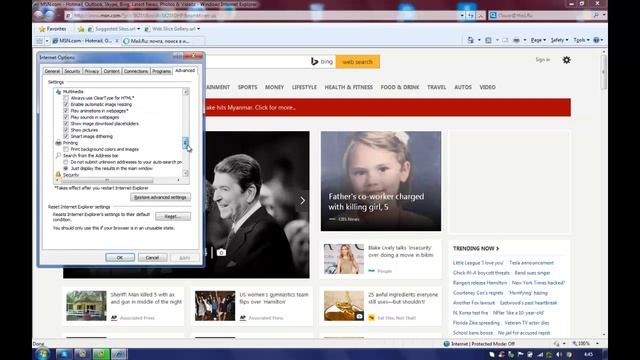Image resolution: width=640 pixels, height=360 pixels.
Task: Open the Page dropdown menu
Action: 538,40
